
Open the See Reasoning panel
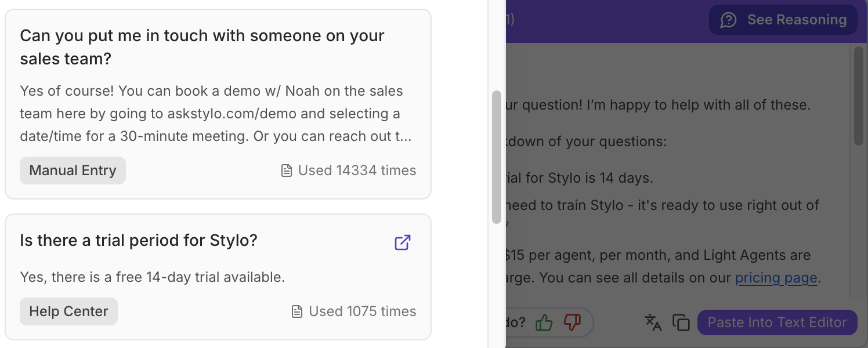point(783,20)
